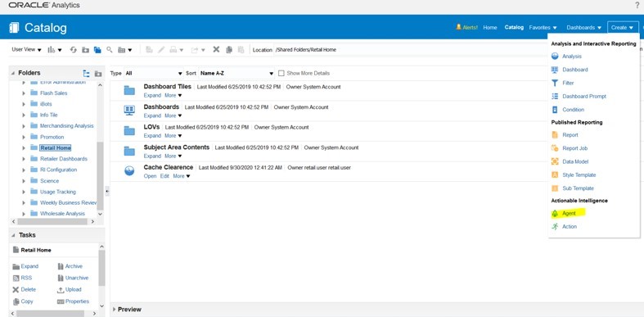The image size is (644, 317).
Task: Click the folder tree view icon in Folders header
Action: tap(86, 74)
